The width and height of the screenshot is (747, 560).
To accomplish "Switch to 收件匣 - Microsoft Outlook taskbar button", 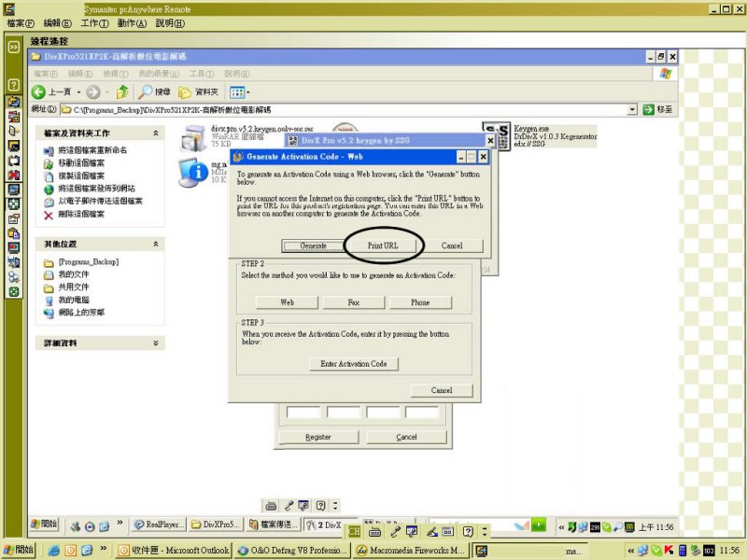I will (174, 551).
